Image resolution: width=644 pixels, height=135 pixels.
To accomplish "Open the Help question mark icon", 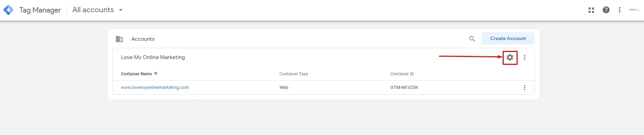I will (606, 10).
